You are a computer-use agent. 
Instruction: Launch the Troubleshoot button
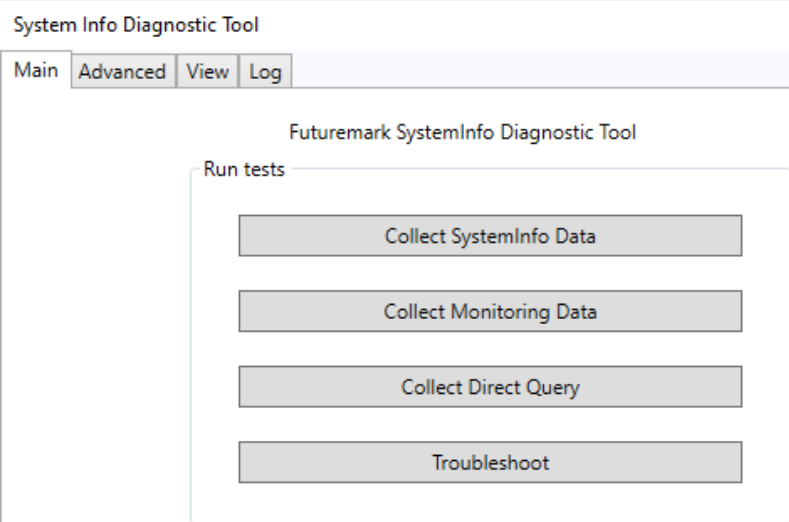click(x=490, y=462)
